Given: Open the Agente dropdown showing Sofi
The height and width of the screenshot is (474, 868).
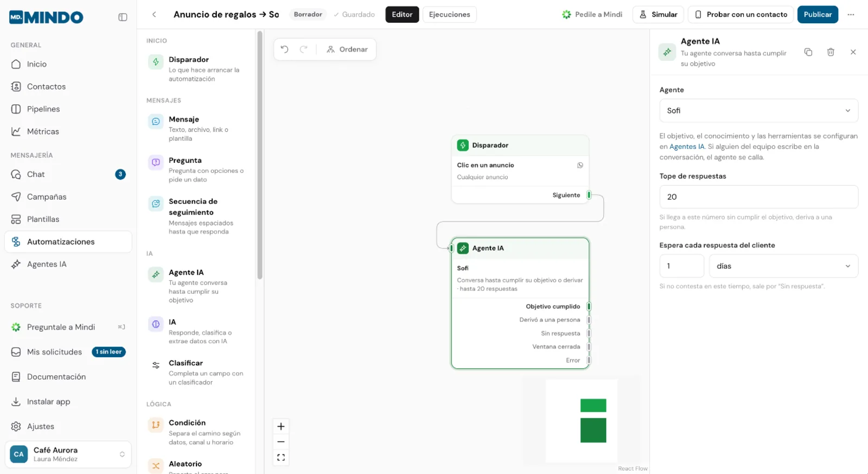Looking at the screenshot, I should [758, 111].
